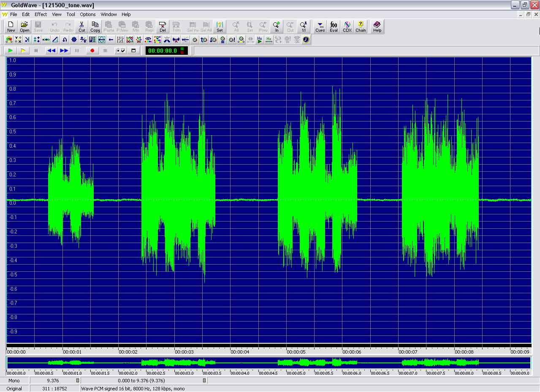Rewind with the blue rewind button
540x392 pixels.
click(51, 51)
